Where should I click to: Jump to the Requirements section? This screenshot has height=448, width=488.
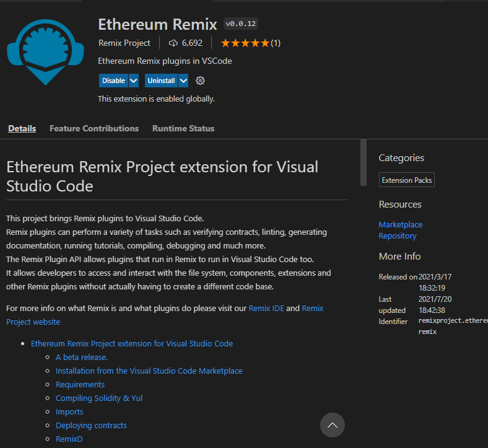point(80,385)
